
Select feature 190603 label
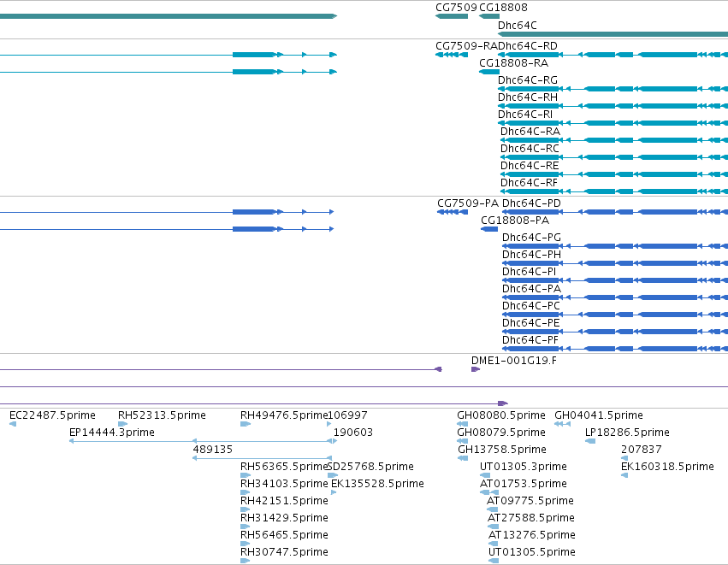tap(353, 433)
